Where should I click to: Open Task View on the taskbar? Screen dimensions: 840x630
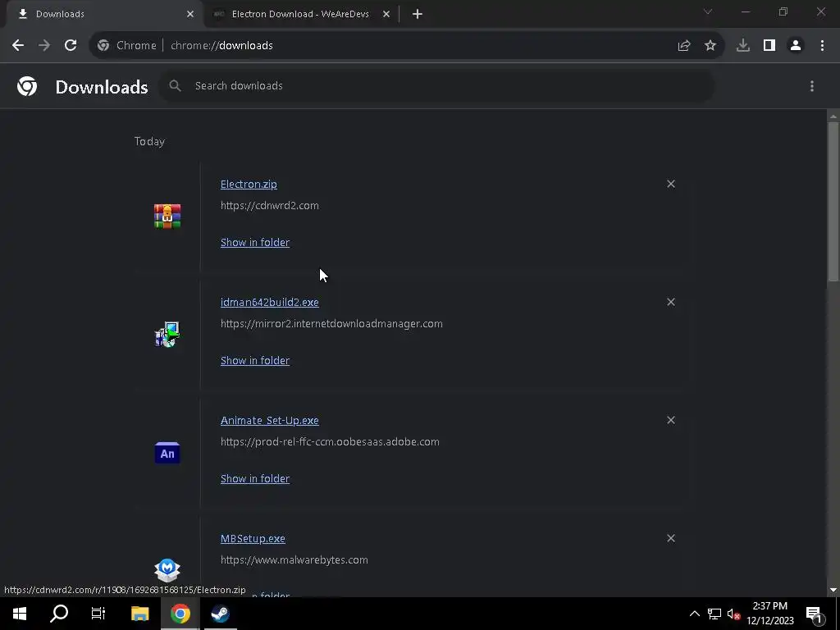click(x=98, y=614)
